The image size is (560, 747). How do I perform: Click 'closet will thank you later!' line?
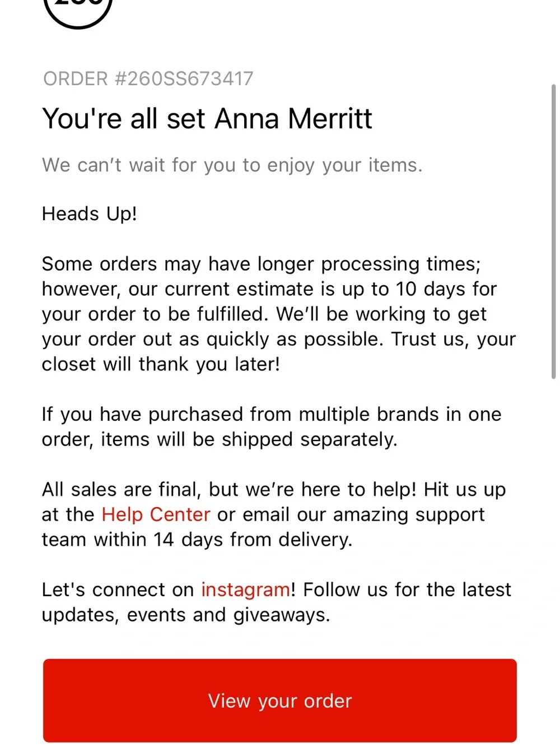pyautogui.click(x=161, y=364)
